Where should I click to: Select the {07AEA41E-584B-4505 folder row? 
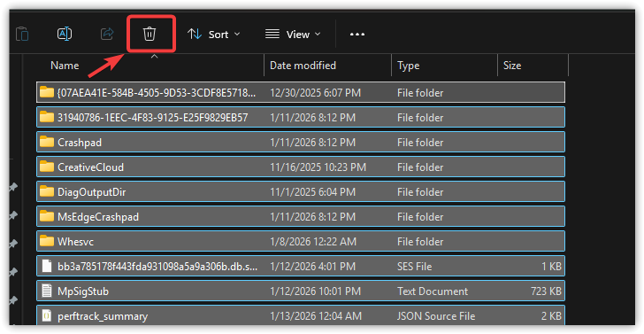tap(301, 92)
